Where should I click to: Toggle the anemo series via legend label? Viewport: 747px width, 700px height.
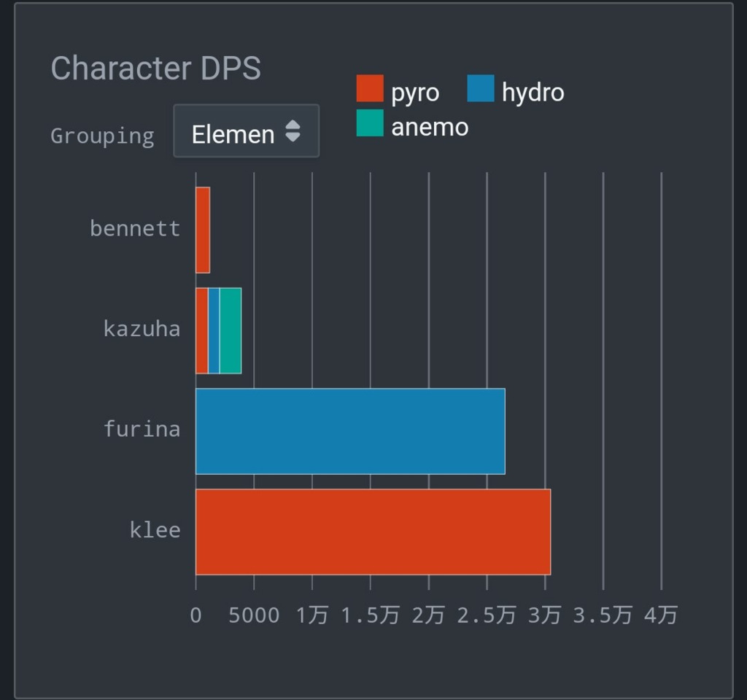click(430, 128)
